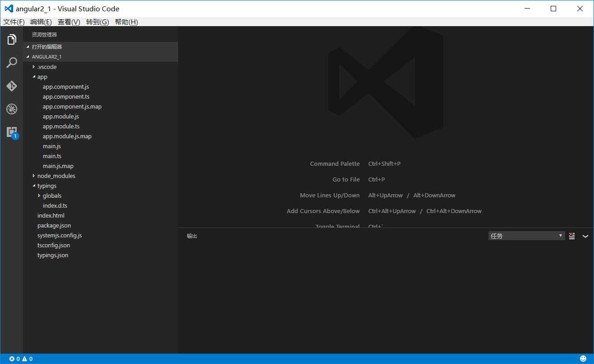Click the warnings count status icon
The height and width of the screenshot is (364, 594).
27,359
